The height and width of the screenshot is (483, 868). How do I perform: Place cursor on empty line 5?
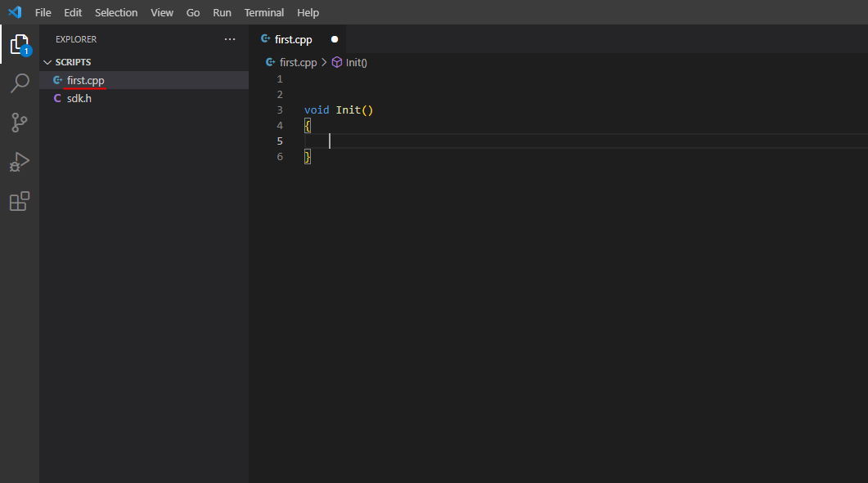coord(586,141)
